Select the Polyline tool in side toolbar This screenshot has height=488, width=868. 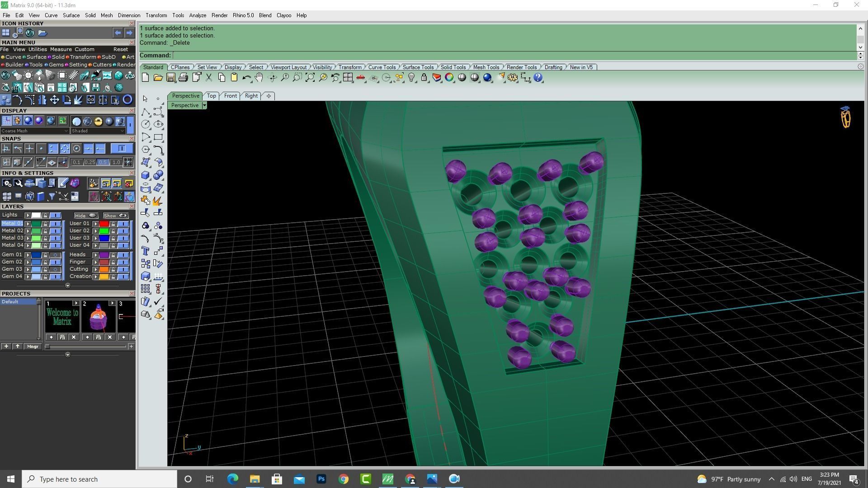click(145, 112)
